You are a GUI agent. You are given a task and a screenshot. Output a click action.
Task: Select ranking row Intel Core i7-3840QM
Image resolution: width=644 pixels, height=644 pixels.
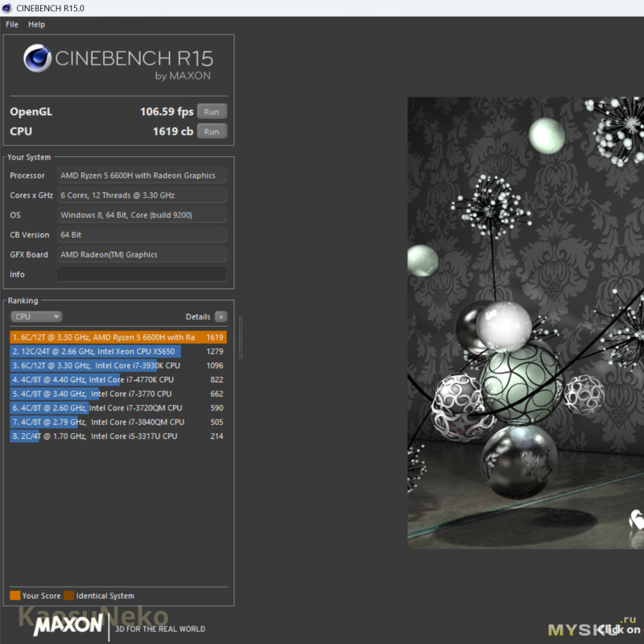pyautogui.click(x=118, y=422)
